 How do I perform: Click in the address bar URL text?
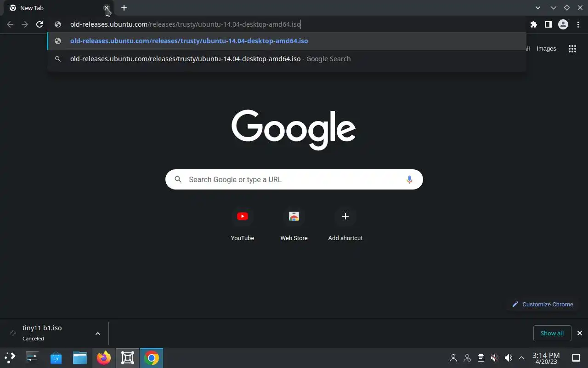point(185,24)
